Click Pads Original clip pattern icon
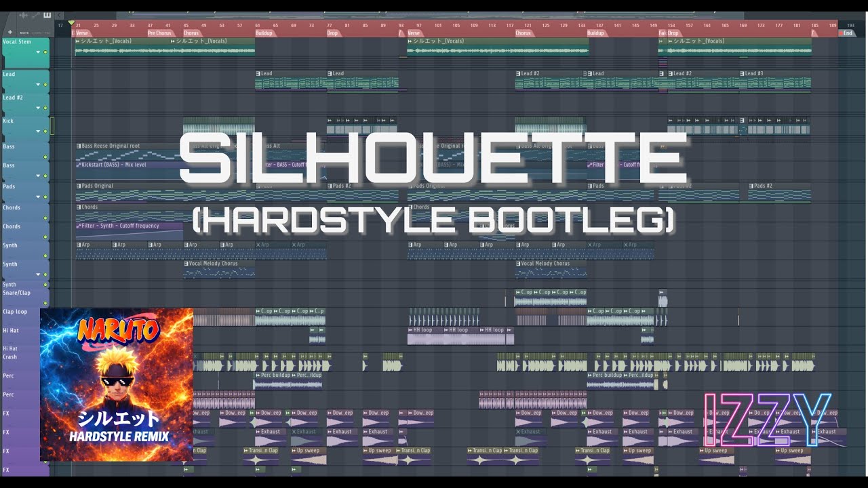 pos(79,186)
